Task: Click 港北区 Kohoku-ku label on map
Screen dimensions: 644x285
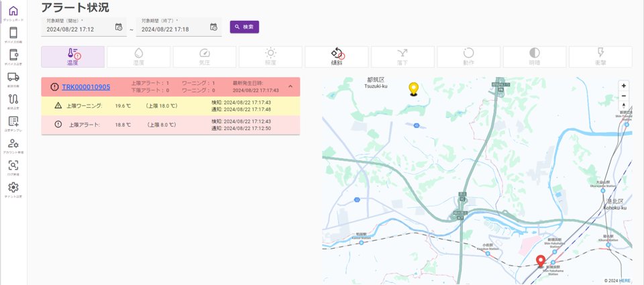Action: point(615,204)
